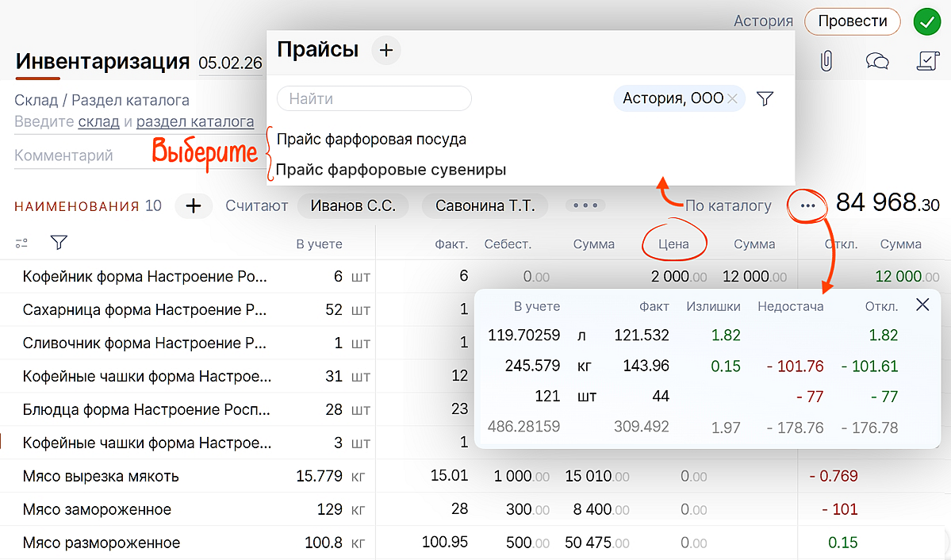Open the По каталогу price selector
This screenshot has height=560, width=951.
pyautogui.click(x=728, y=206)
